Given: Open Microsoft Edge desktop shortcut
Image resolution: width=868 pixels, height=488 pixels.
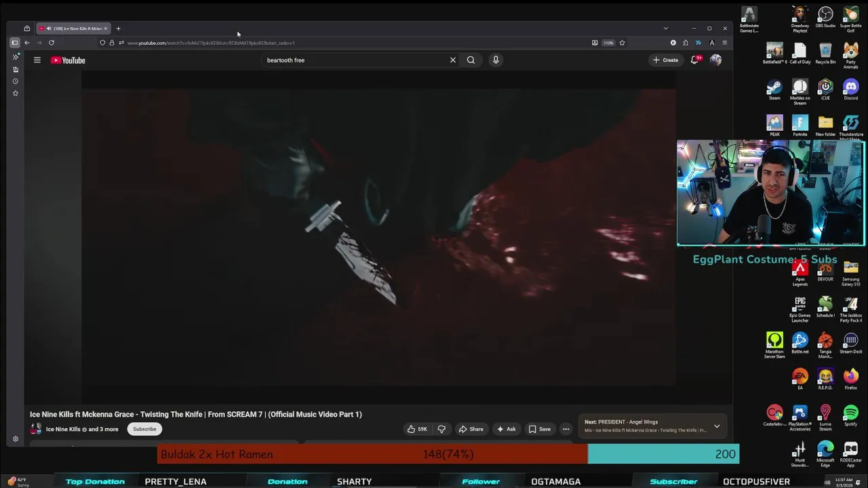Looking at the screenshot, I should [825, 453].
